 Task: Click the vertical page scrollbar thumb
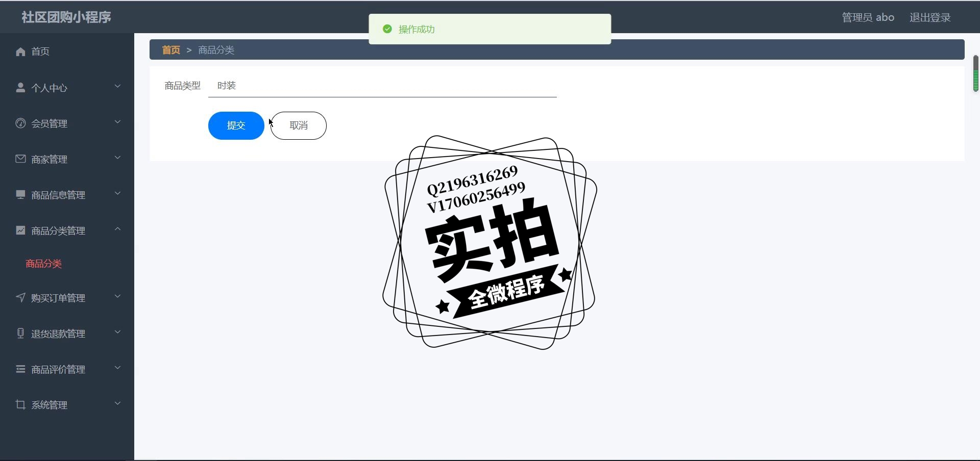pos(976,73)
